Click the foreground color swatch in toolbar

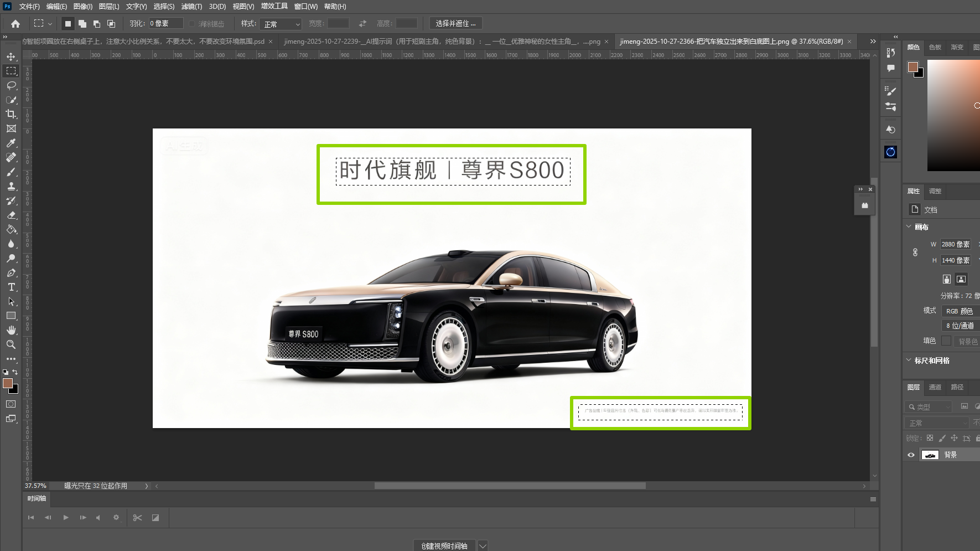pos(7,383)
